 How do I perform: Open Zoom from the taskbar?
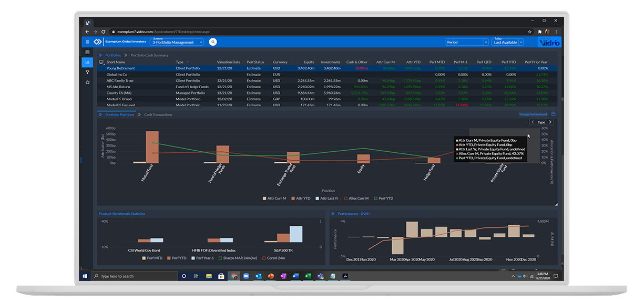246,276
